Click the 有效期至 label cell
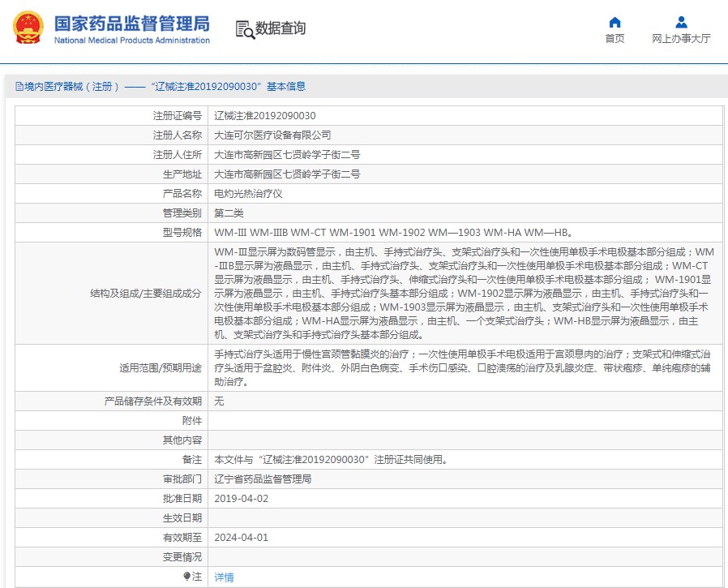728x588 pixels. [x=111, y=538]
